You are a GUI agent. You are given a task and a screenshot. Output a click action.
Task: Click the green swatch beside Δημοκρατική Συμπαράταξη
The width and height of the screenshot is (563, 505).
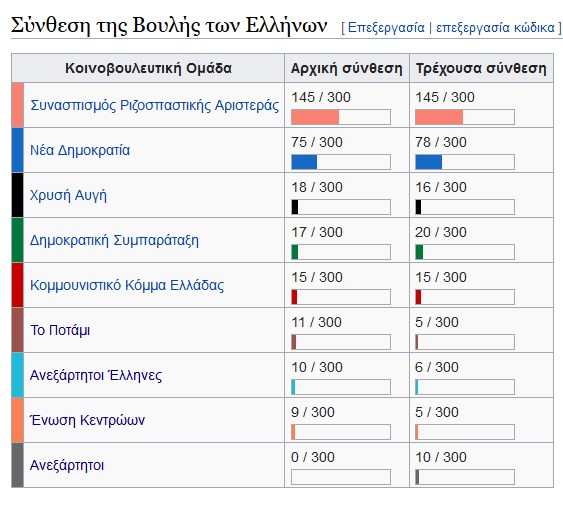click(x=18, y=240)
